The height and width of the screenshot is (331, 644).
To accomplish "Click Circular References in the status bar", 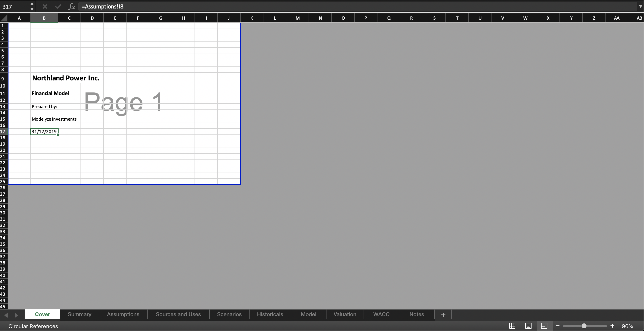I will 33,326.
